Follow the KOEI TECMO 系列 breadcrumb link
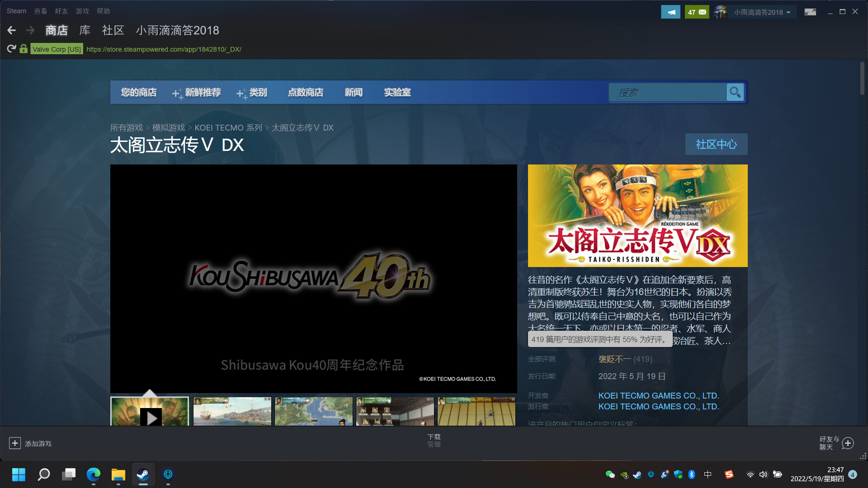Screen dimensions: 868x488 (x=228, y=128)
